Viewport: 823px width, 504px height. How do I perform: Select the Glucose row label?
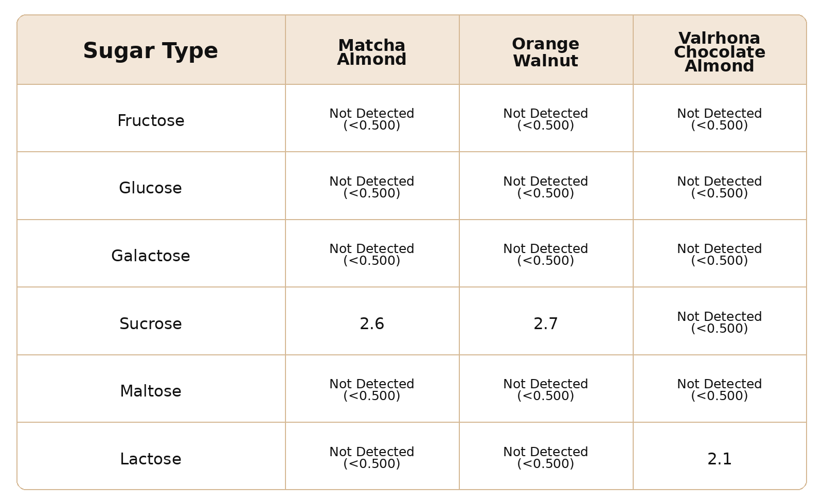point(151,188)
